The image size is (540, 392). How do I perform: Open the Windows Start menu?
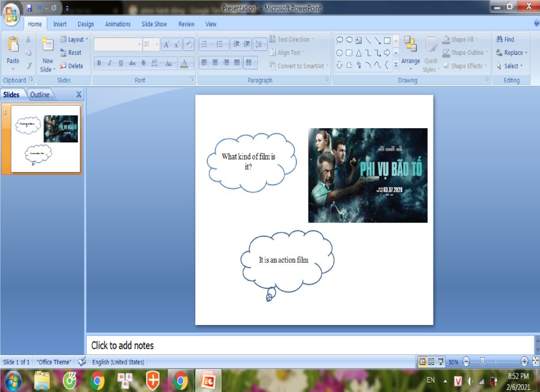[13, 381]
